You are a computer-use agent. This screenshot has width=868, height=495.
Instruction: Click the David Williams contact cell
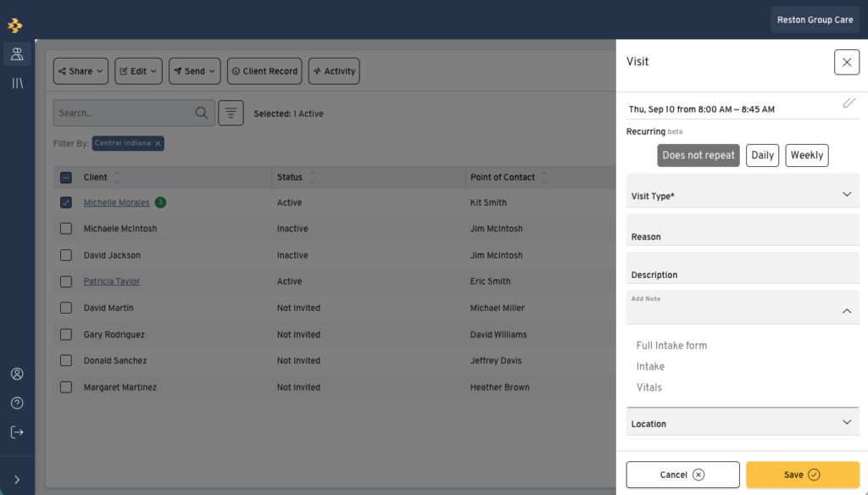[498, 335]
